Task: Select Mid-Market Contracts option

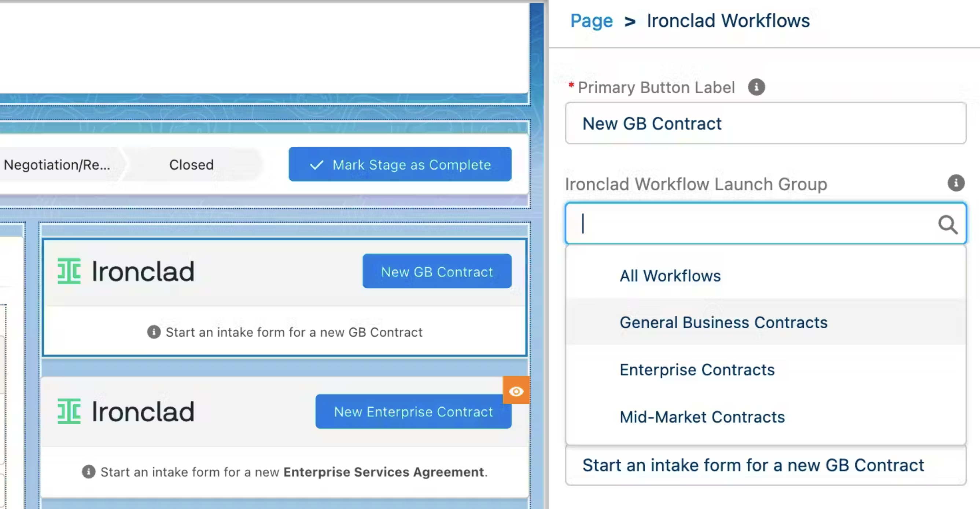Action: (x=766, y=417)
